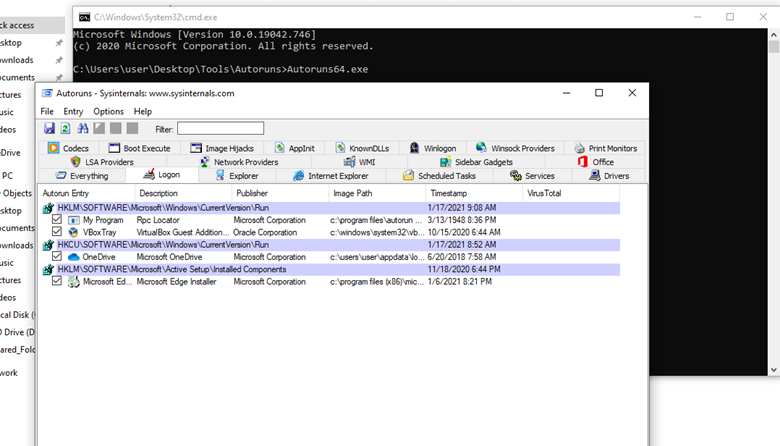Viewport: 780px width, 446px height.
Task: Uncheck the VBoxTray autorun entry
Action: tap(57, 232)
